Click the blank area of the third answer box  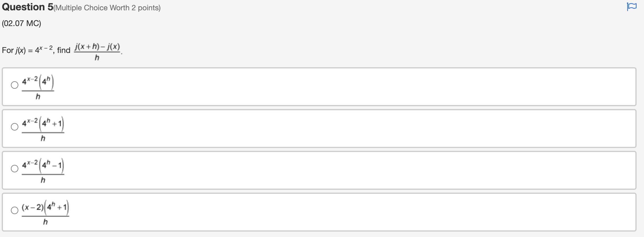point(344,171)
